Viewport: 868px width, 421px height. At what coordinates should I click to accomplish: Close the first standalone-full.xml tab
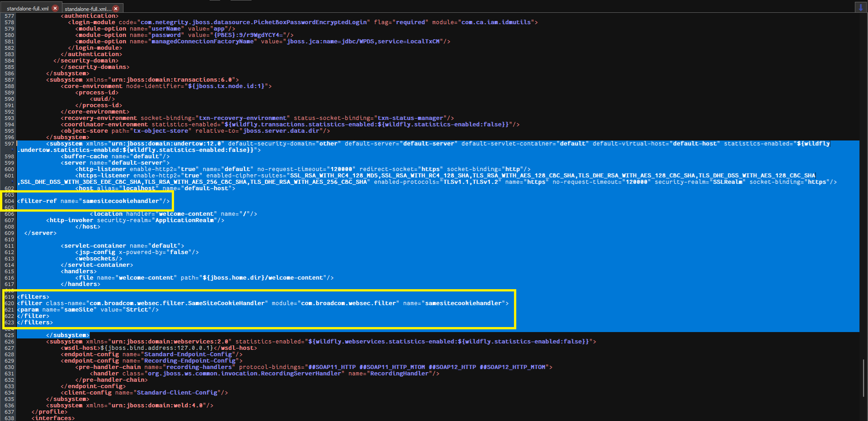[x=55, y=8]
